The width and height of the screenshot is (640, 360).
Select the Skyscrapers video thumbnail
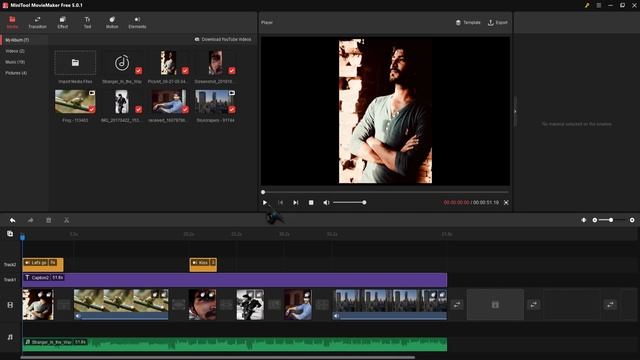(215, 102)
